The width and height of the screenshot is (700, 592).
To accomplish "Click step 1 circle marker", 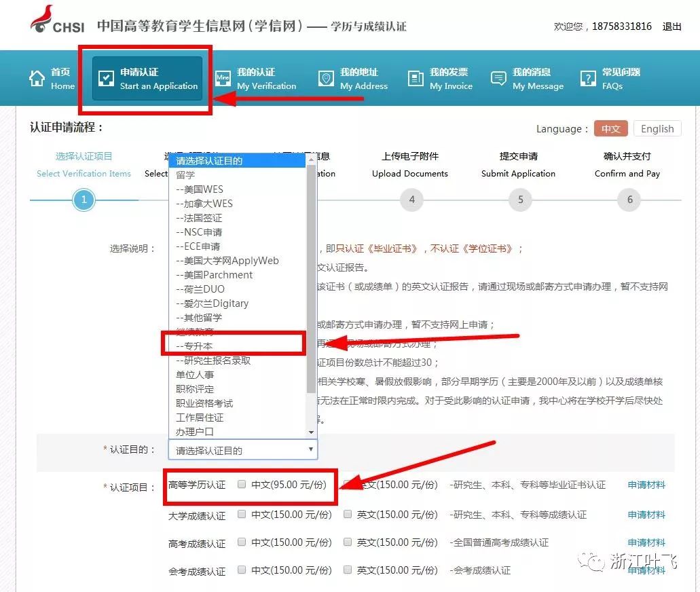I will (84, 200).
